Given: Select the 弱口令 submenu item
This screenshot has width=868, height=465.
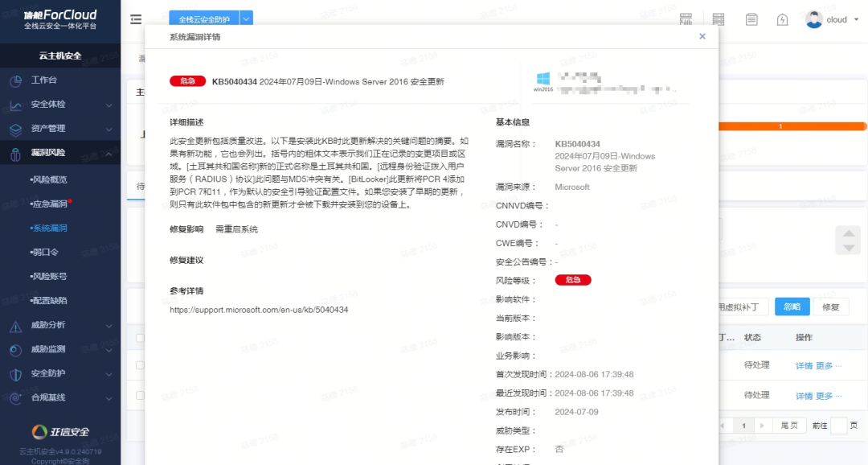Looking at the screenshot, I should [44, 252].
